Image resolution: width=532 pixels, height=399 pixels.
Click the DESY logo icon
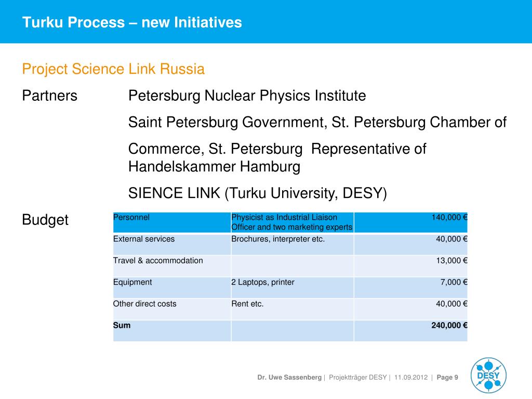click(488, 375)
